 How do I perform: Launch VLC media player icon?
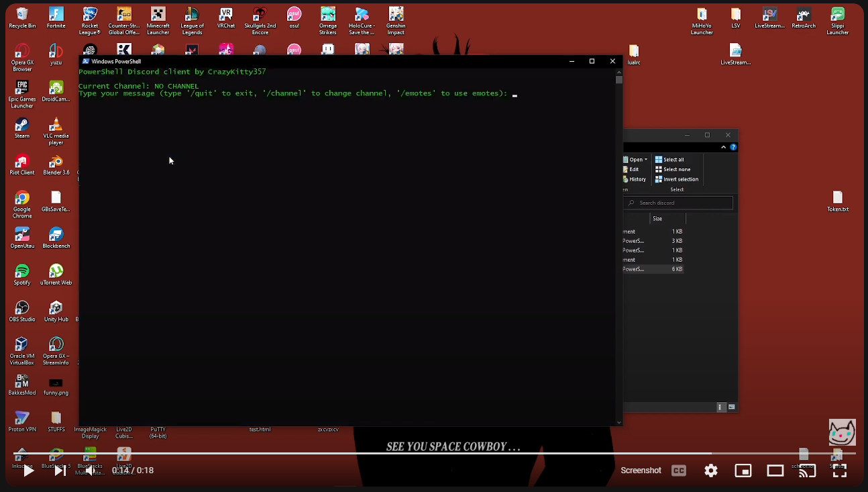(x=56, y=132)
